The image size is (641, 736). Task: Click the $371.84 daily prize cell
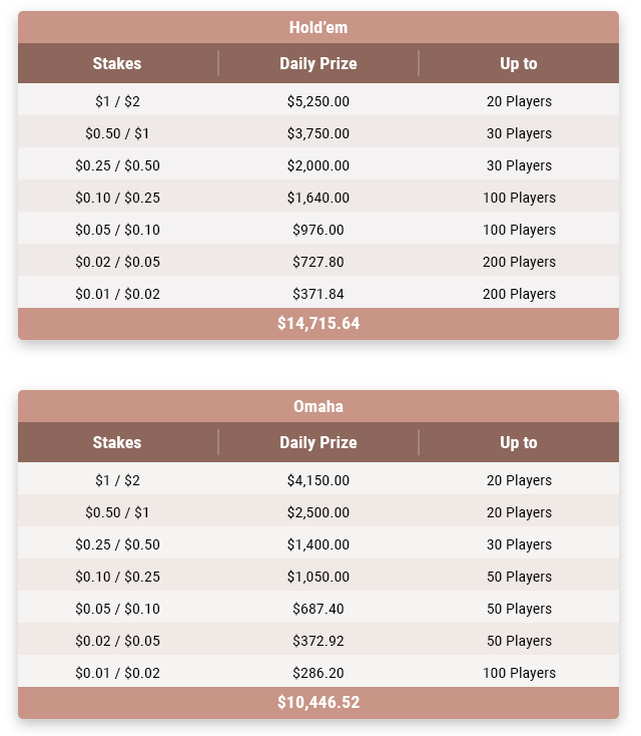pyautogui.click(x=318, y=294)
